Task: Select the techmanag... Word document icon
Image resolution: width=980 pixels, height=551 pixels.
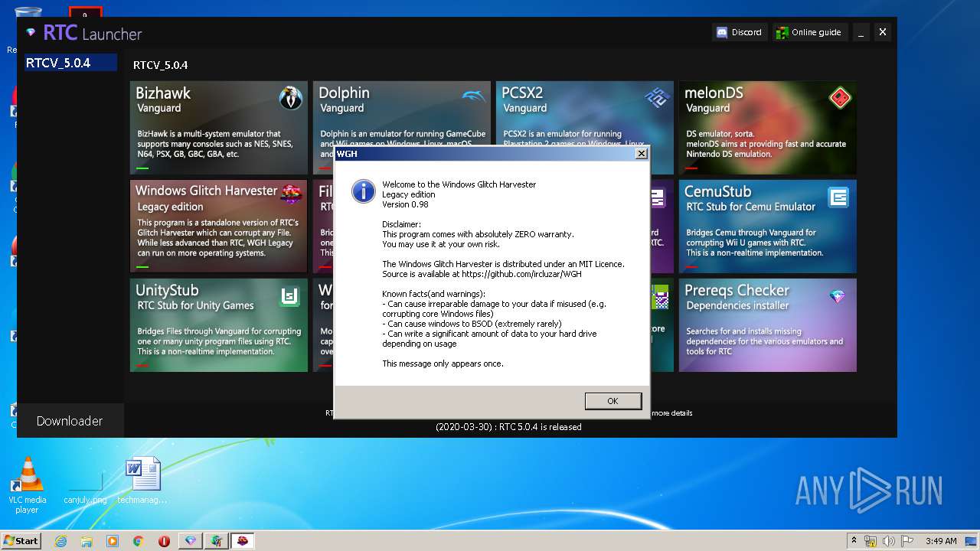Action: [x=142, y=481]
